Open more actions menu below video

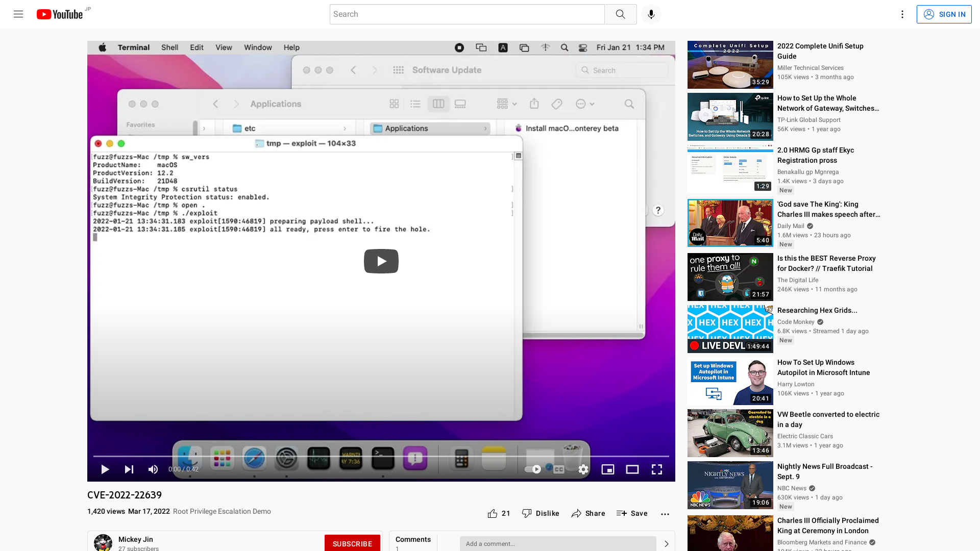click(665, 514)
